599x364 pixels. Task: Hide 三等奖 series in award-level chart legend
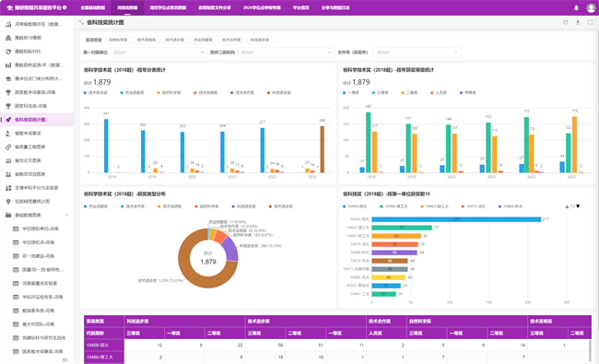tap(380, 93)
